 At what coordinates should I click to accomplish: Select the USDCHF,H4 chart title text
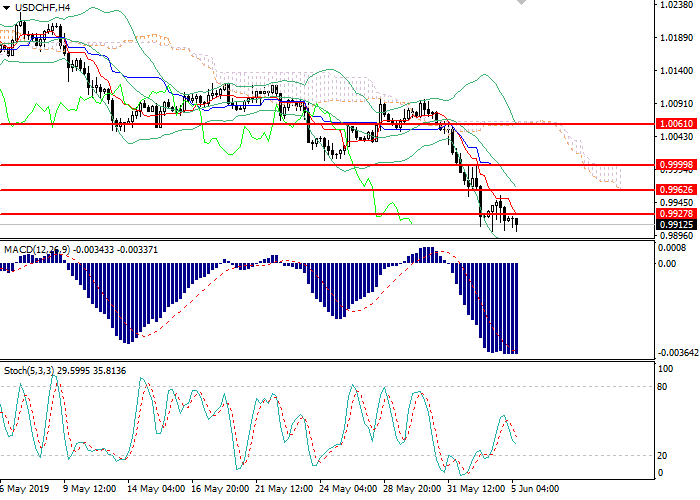42,7
